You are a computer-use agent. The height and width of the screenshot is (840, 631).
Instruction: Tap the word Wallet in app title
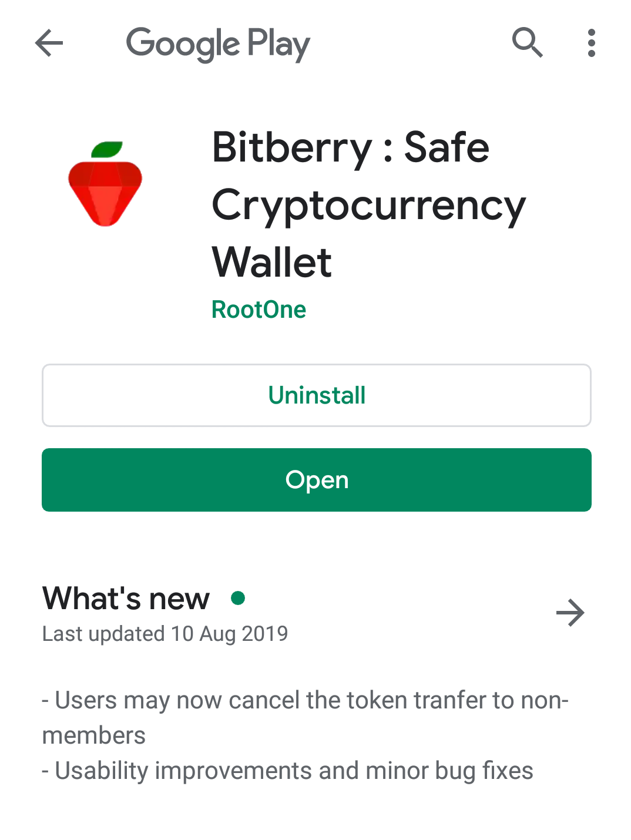click(272, 262)
